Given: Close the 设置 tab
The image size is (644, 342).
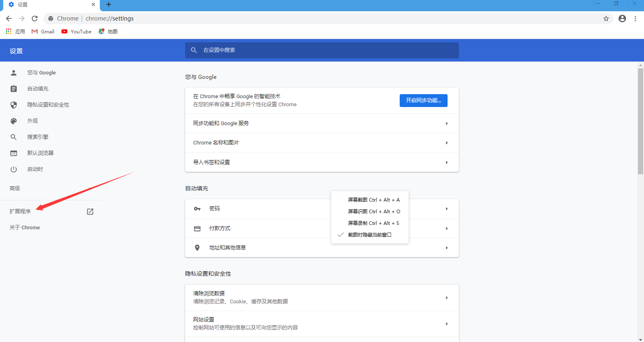Looking at the screenshot, I should 93,4.
